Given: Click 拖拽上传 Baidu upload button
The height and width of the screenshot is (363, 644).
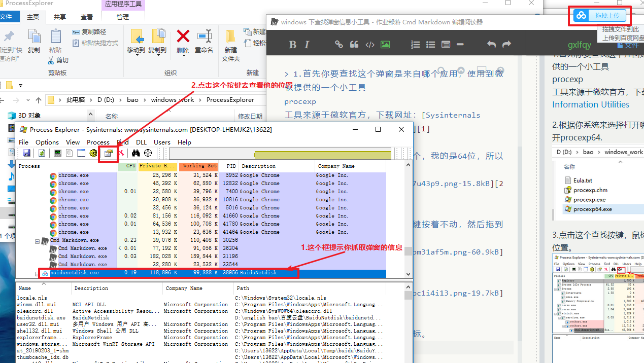Looking at the screenshot, I should tap(599, 16).
